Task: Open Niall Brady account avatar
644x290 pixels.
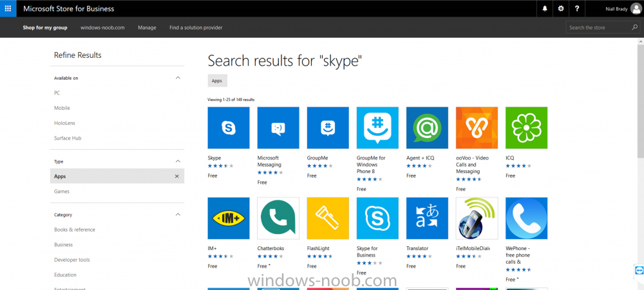Action: click(635, 8)
